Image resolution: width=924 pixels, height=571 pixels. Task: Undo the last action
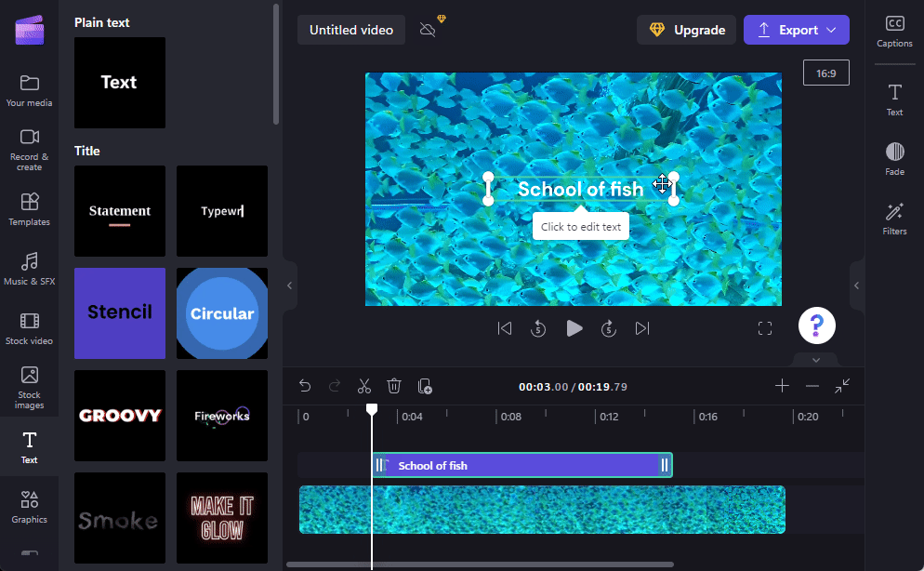tap(305, 386)
